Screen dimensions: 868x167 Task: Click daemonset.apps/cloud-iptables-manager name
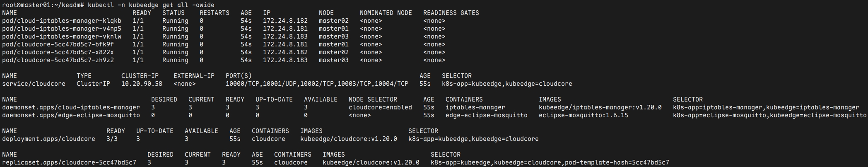[x=71, y=107]
